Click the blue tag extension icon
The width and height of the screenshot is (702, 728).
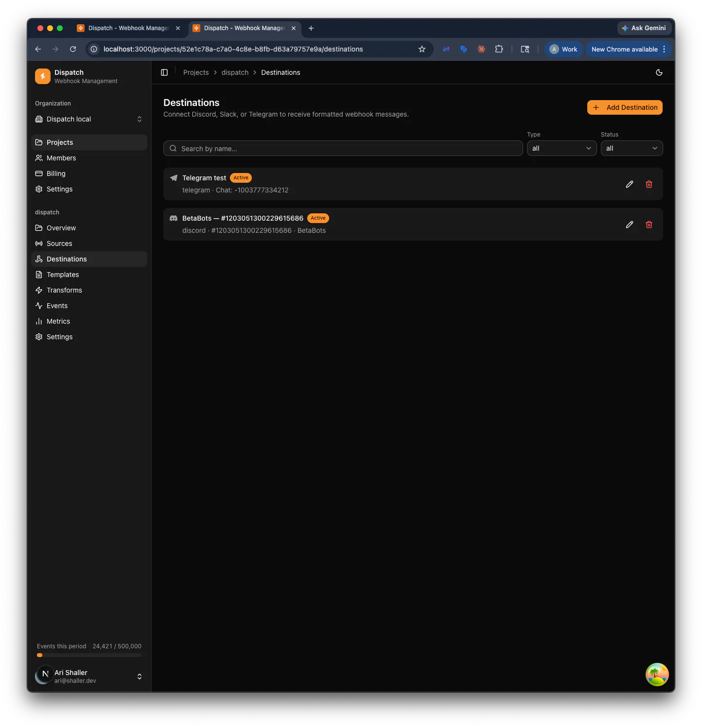pyautogui.click(x=464, y=49)
